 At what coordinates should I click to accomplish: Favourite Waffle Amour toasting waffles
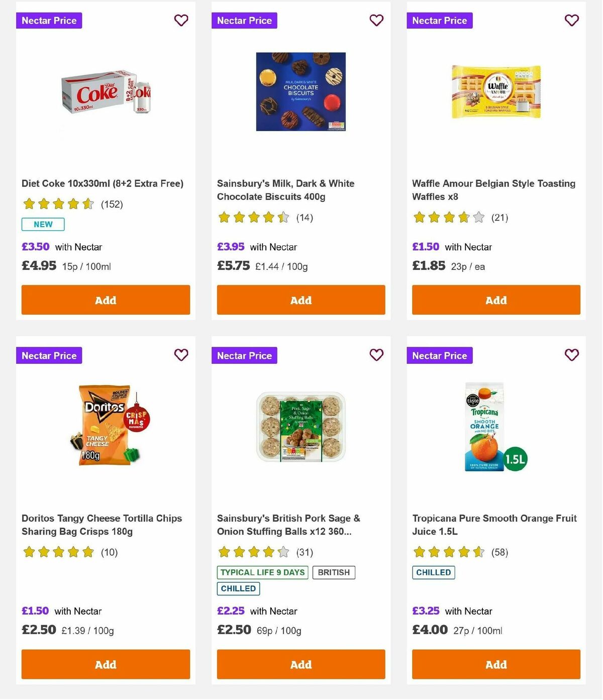click(571, 21)
